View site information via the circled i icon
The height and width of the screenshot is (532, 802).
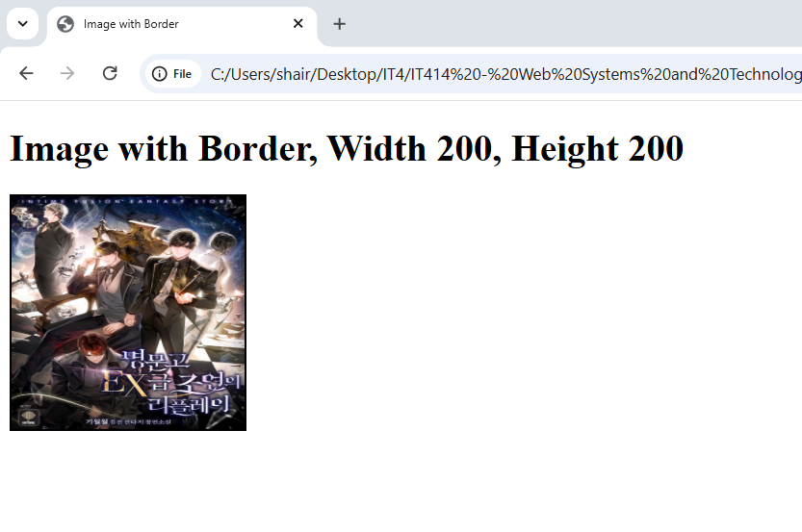[x=160, y=74]
